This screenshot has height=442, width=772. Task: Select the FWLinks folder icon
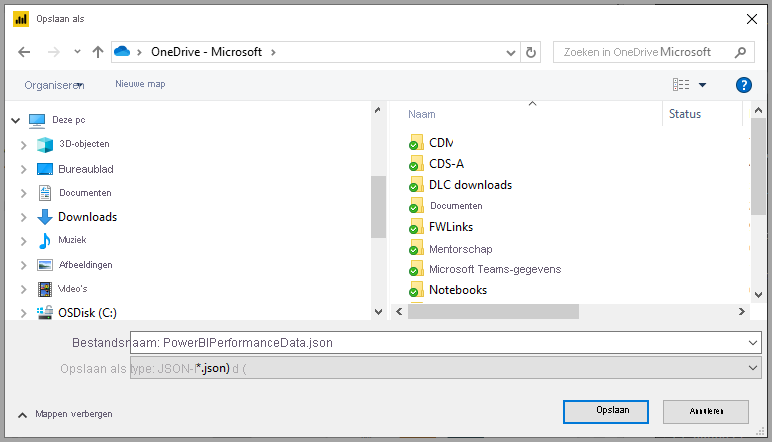(x=417, y=227)
